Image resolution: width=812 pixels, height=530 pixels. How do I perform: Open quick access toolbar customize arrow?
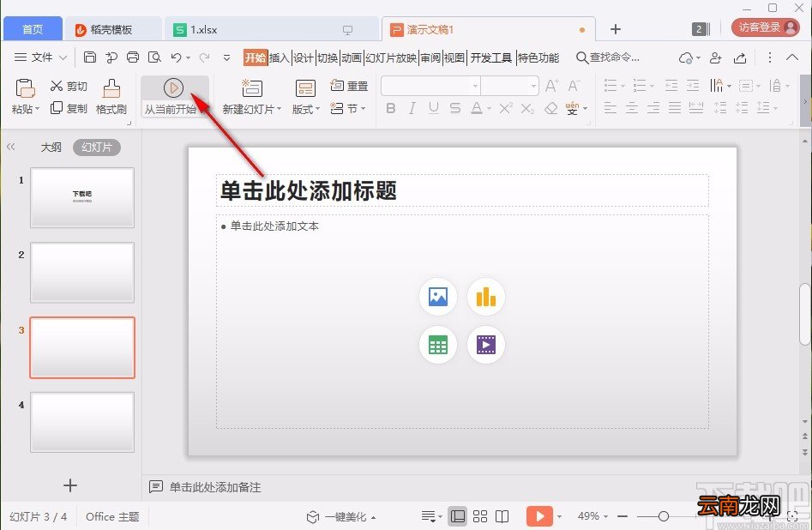point(226,57)
